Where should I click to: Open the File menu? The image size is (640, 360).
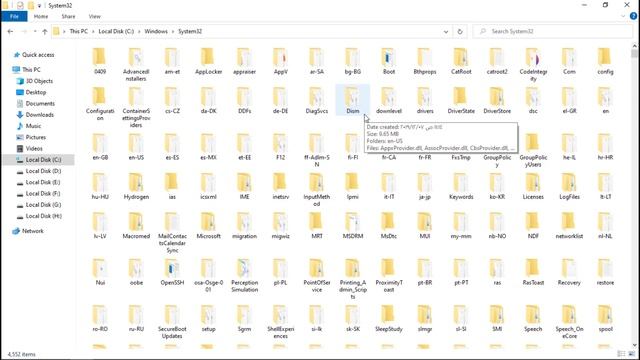[14, 16]
